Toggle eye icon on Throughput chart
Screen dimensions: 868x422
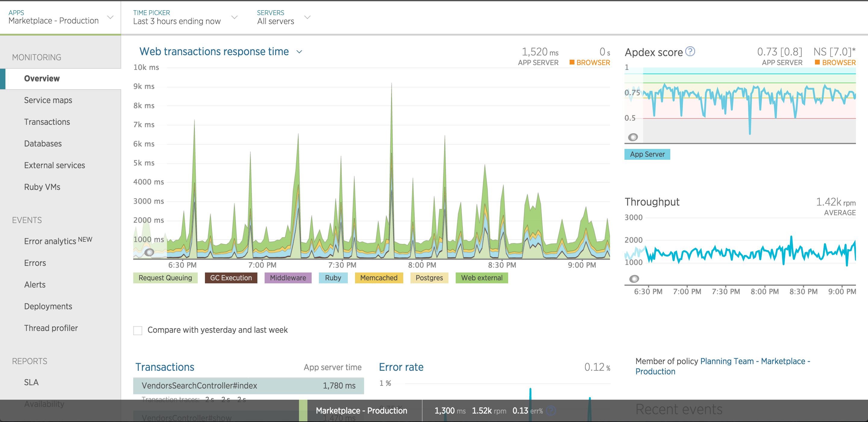(x=634, y=279)
